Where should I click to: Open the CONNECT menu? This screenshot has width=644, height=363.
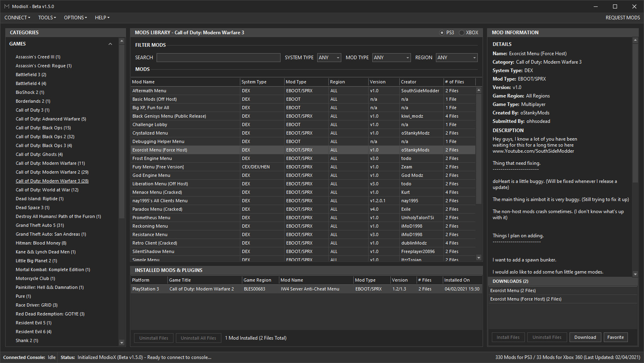17,18
